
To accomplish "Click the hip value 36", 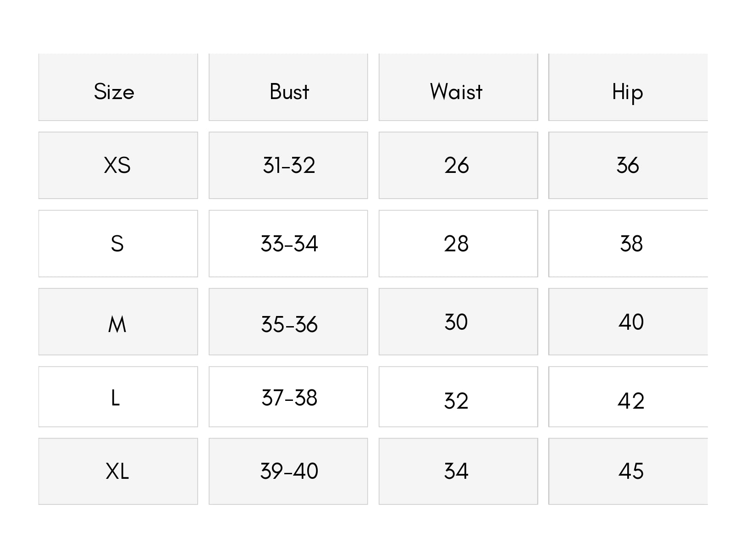I will [x=628, y=166].
